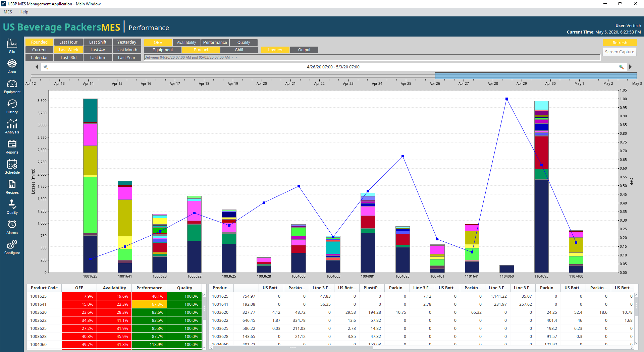Group by Product tab
The height and width of the screenshot is (352, 644).
[x=201, y=50]
